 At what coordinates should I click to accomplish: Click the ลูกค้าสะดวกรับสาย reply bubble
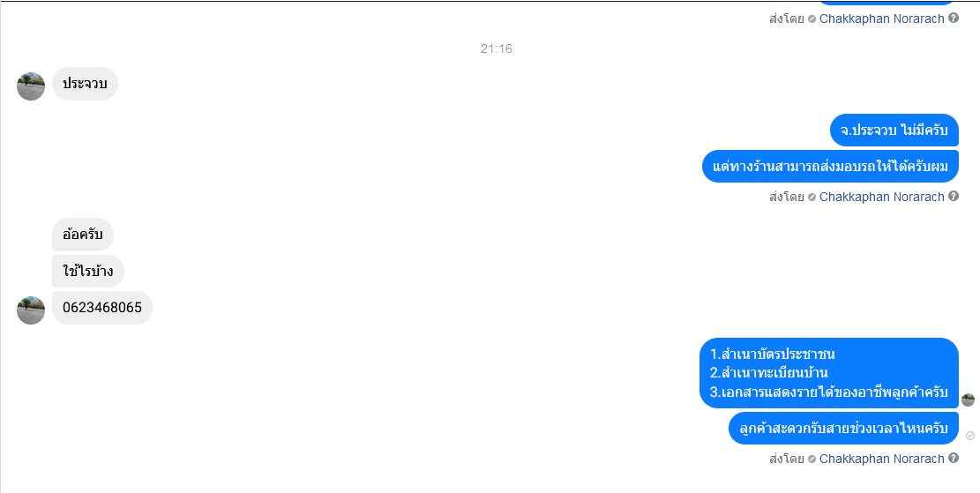(x=844, y=428)
